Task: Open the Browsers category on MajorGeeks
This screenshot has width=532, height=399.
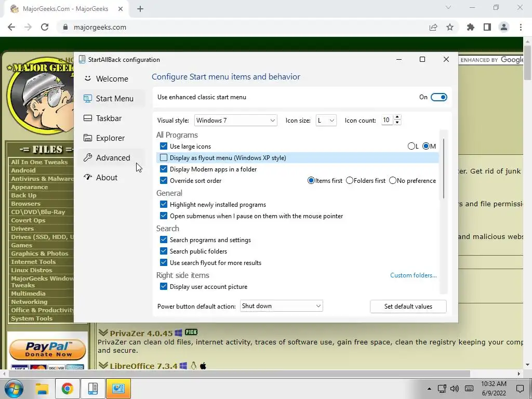Action: [26, 204]
